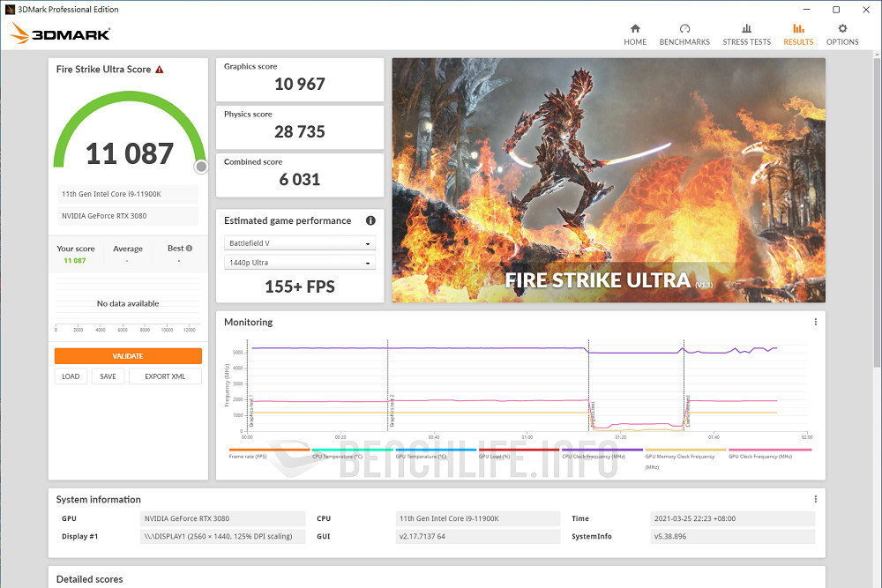Open the Battlefield V game dropdown
This screenshot has width=882, height=588.
point(299,242)
